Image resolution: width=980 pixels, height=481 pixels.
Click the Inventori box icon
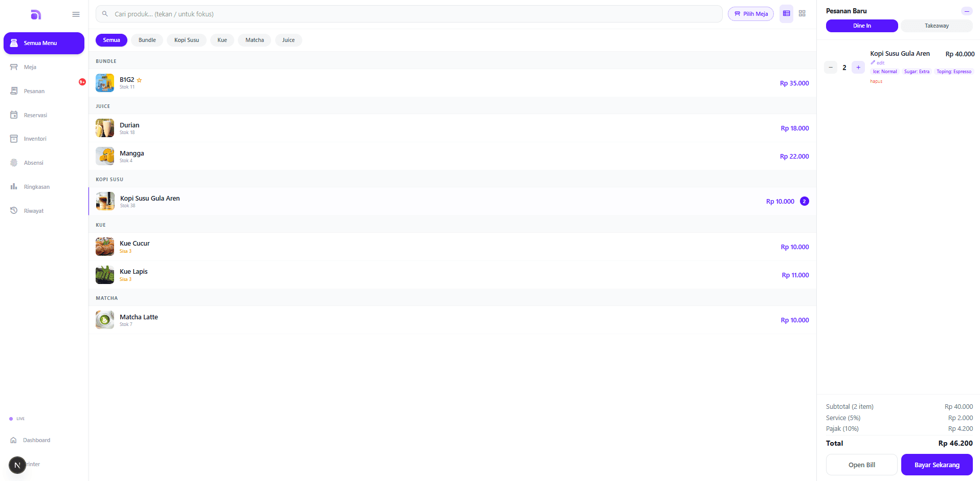14,139
